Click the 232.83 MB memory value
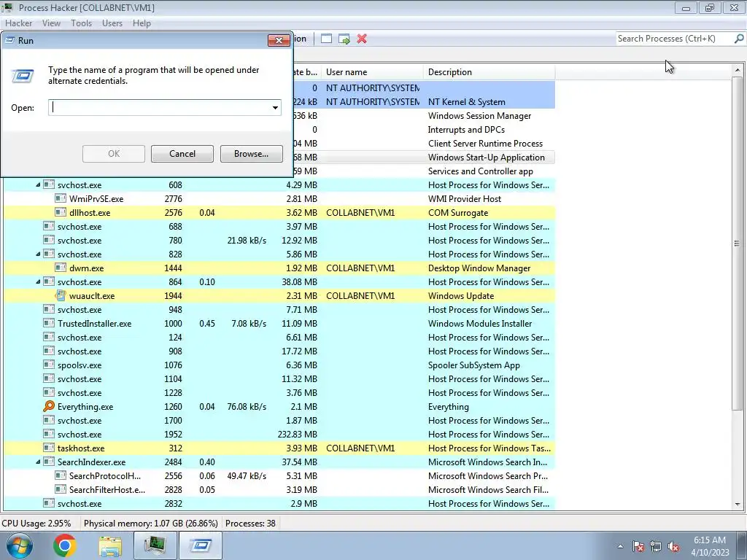 coord(298,435)
